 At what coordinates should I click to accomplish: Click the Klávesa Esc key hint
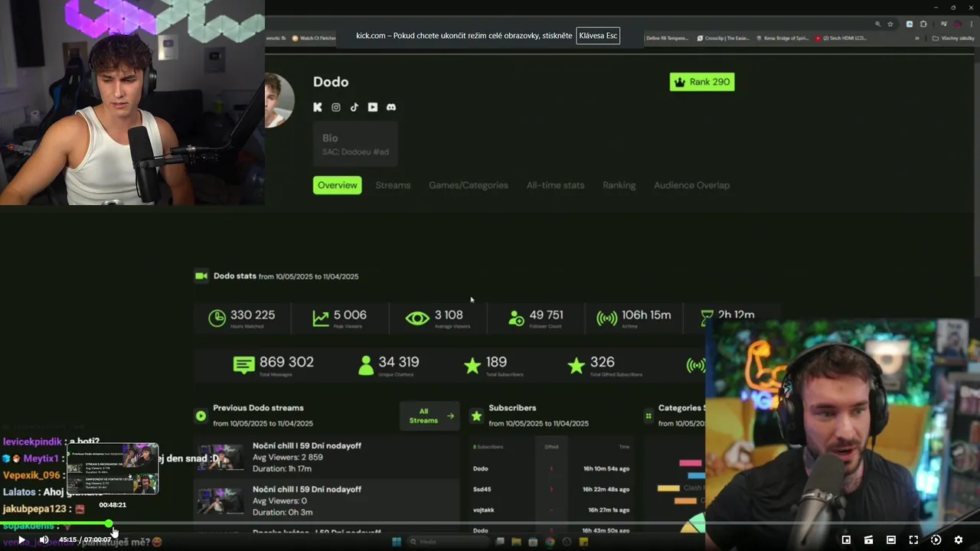[x=598, y=36]
